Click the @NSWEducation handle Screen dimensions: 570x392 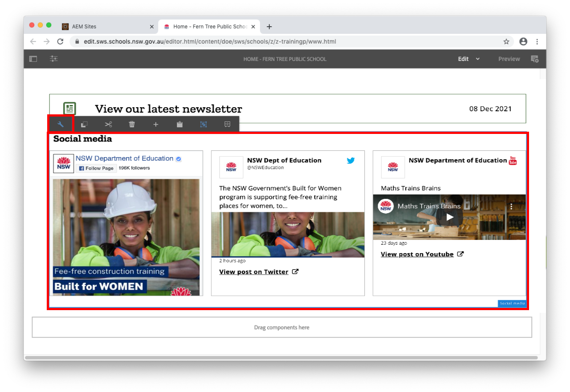[x=265, y=168]
